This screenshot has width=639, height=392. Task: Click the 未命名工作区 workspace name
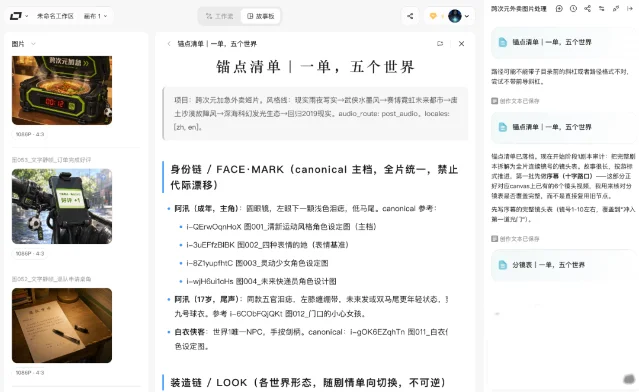click(55, 16)
